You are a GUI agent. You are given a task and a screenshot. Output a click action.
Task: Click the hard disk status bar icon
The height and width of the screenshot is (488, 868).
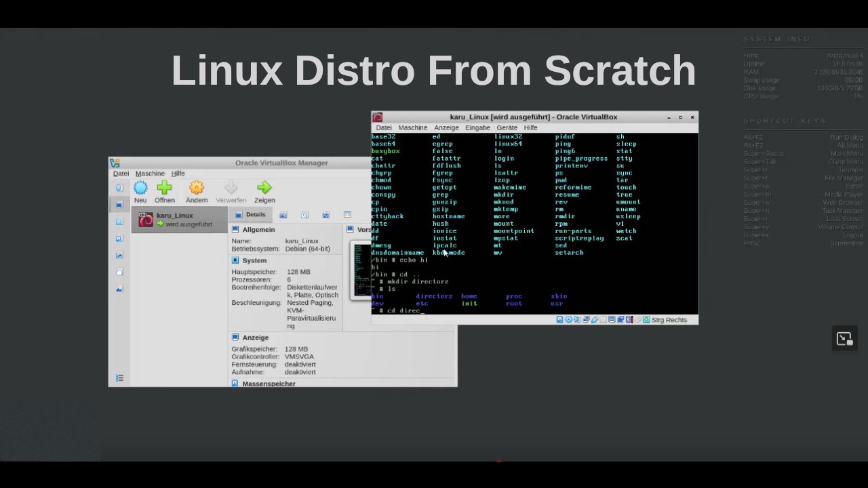point(560,319)
